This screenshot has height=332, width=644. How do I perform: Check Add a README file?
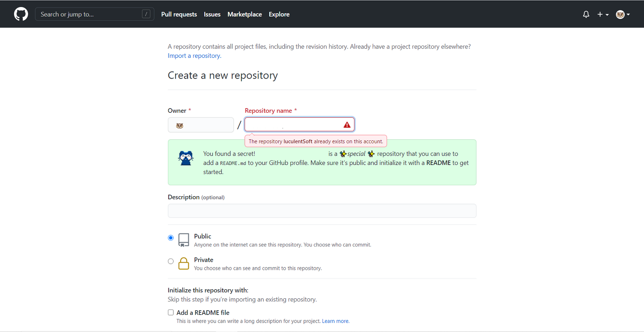point(171,312)
